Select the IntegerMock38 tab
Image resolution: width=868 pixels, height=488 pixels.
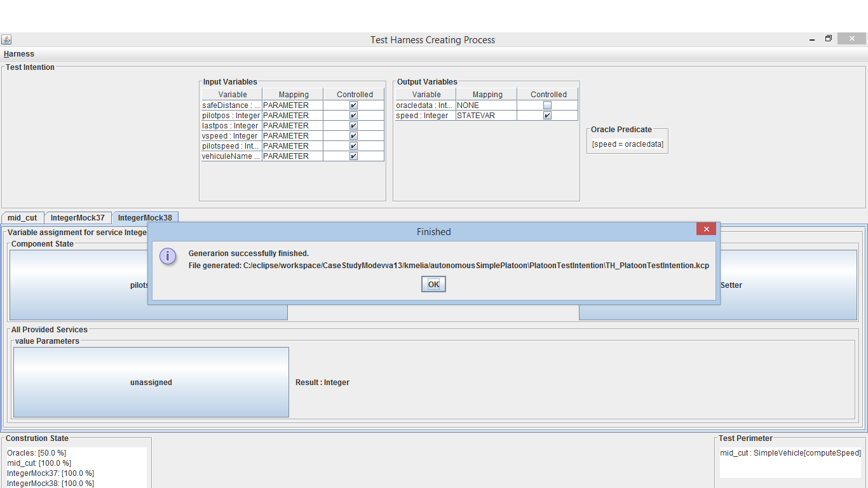pyautogui.click(x=145, y=218)
